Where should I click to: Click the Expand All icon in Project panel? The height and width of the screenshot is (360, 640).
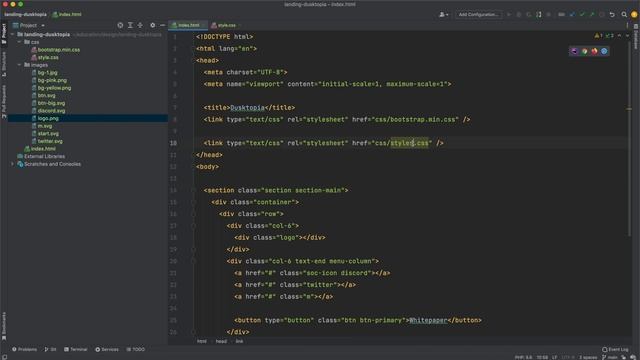pos(130,25)
